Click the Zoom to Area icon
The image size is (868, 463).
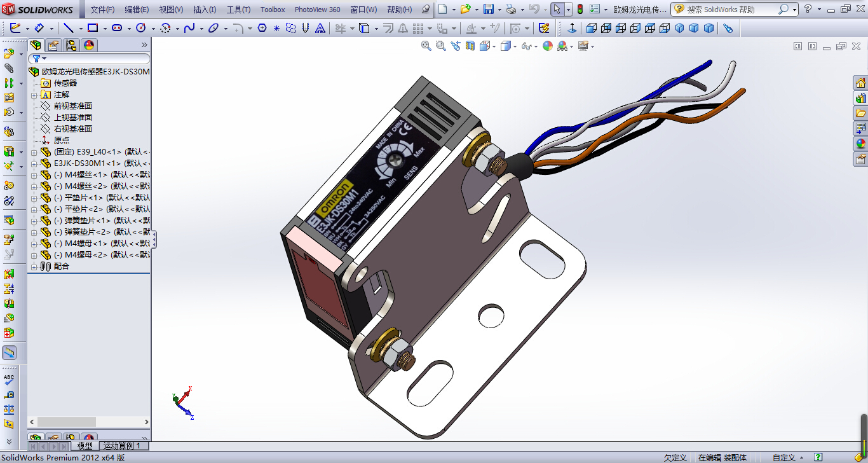click(x=441, y=46)
